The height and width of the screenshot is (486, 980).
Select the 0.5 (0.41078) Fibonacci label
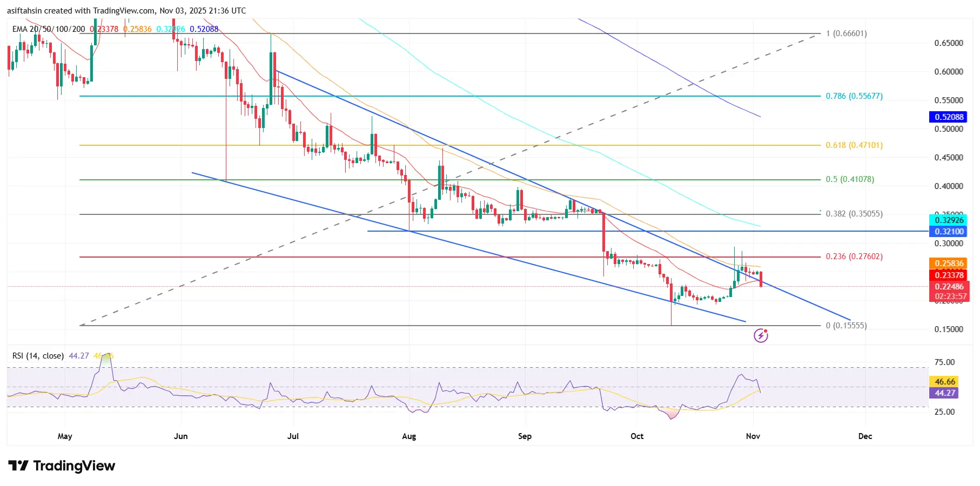(x=850, y=179)
